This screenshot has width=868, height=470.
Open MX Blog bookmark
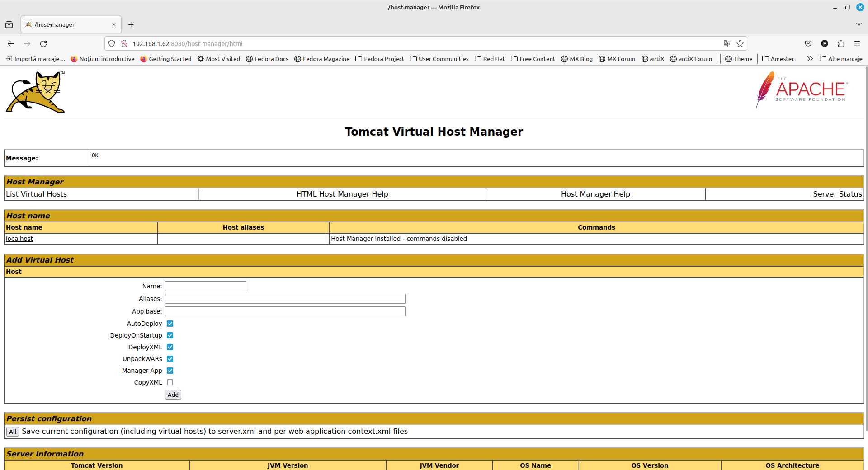click(577, 59)
